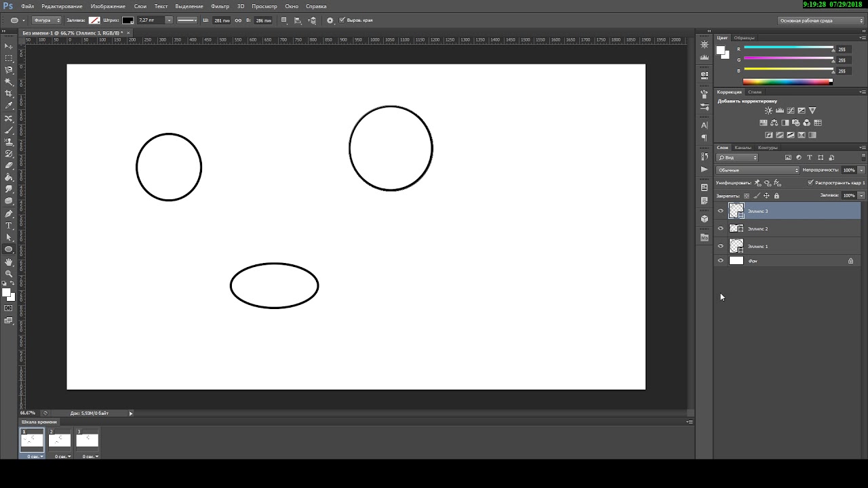Select the Rectangular Marquee tool

[x=9, y=58]
